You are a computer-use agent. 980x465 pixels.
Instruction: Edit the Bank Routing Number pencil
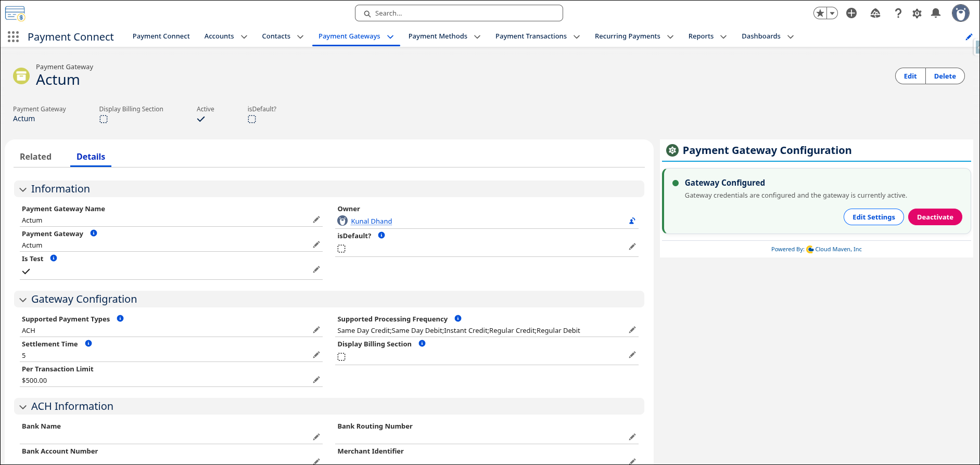click(x=632, y=437)
